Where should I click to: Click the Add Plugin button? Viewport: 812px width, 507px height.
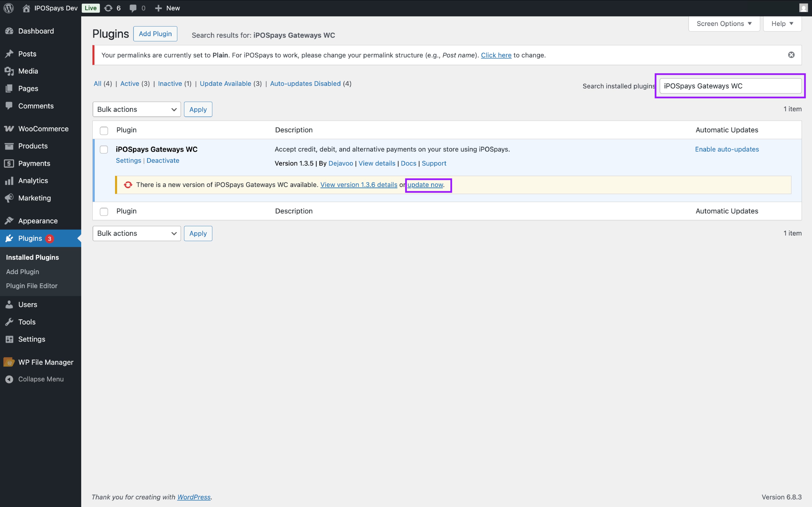[x=155, y=34]
